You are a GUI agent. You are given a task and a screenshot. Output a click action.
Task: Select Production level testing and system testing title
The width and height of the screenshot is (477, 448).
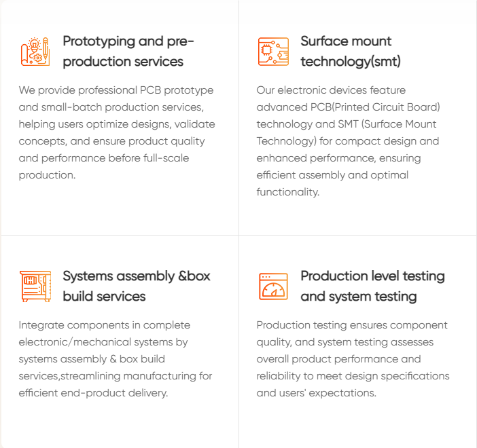(x=372, y=286)
